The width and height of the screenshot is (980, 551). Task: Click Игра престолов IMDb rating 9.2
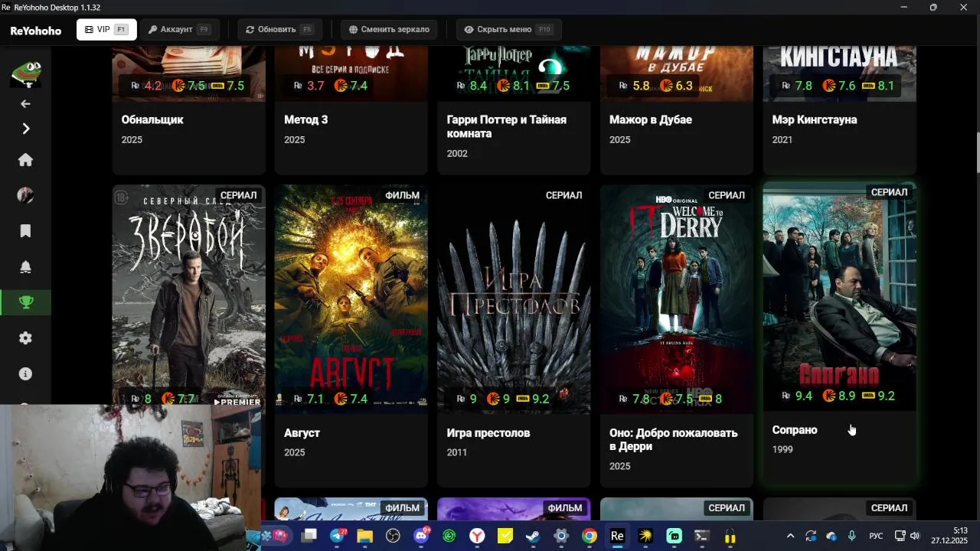[534, 399]
